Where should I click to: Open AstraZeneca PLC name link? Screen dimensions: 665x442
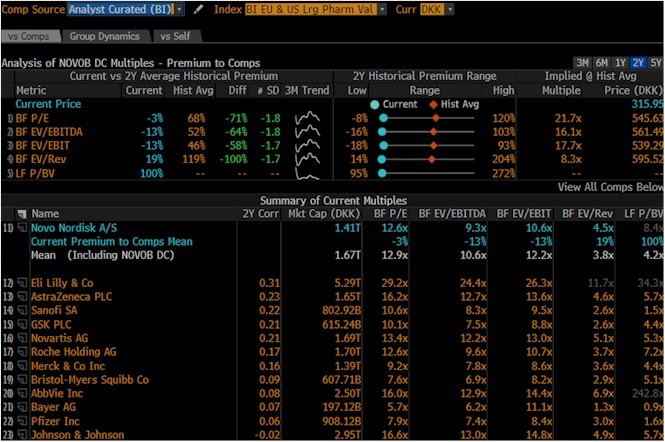pyautogui.click(x=71, y=297)
